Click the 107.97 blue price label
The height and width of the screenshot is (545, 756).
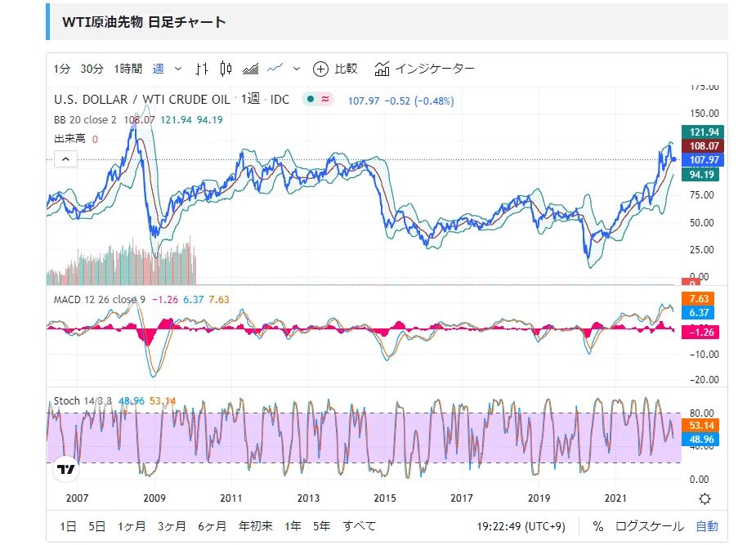[x=703, y=160]
